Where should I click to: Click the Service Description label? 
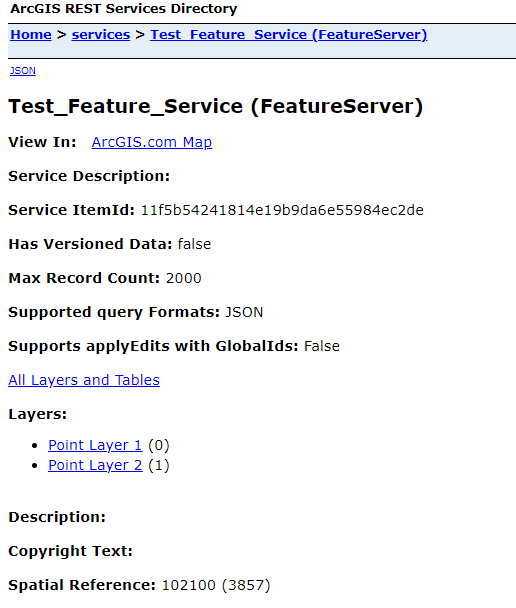(x=89, y=176)
